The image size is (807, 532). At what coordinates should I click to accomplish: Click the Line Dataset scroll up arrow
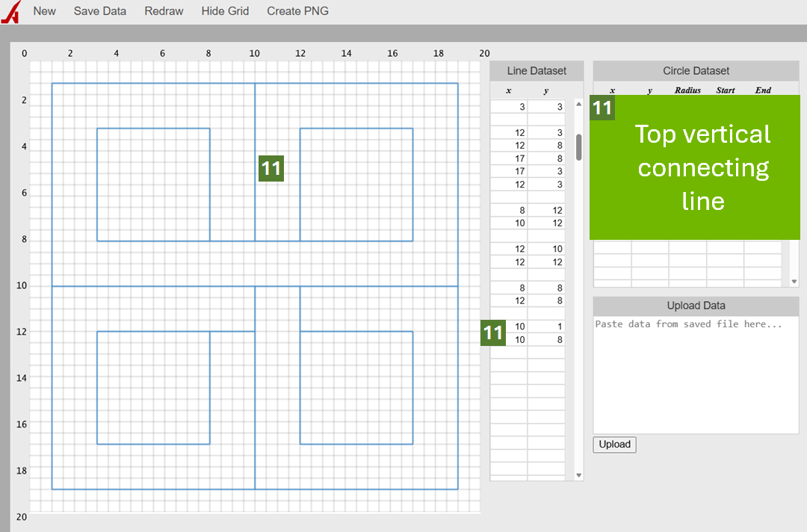(x=578, y=105)
